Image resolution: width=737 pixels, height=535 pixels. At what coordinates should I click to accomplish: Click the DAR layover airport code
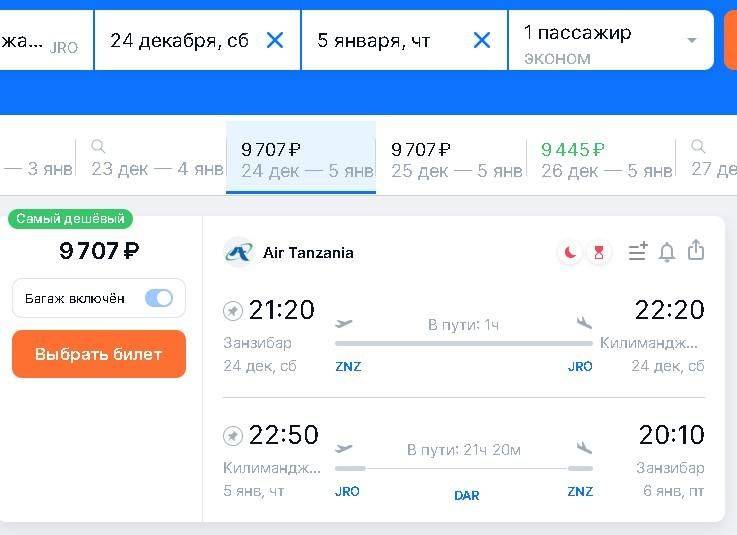pos(467,495)
